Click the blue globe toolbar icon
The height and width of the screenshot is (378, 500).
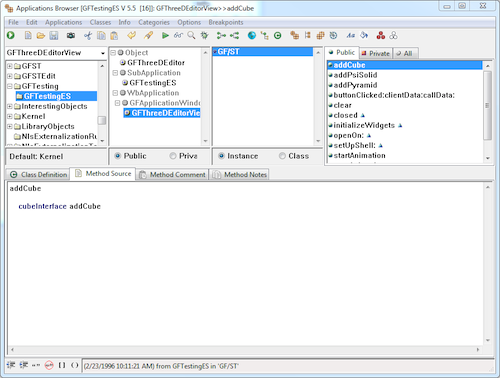tap(252, 35)
